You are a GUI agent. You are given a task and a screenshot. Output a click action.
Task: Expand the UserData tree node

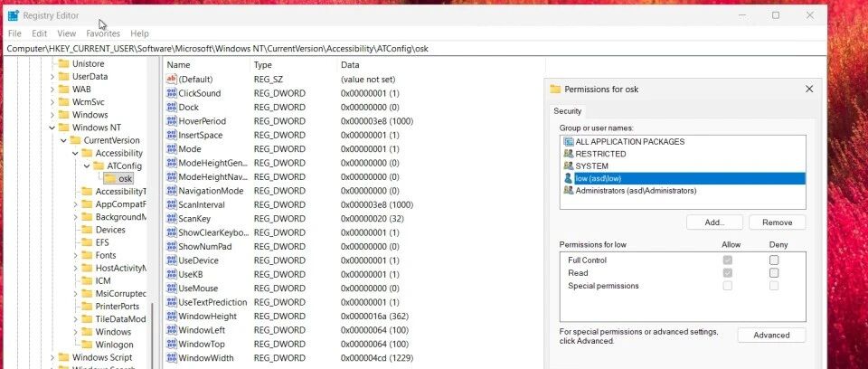click(x=52, y=77)
